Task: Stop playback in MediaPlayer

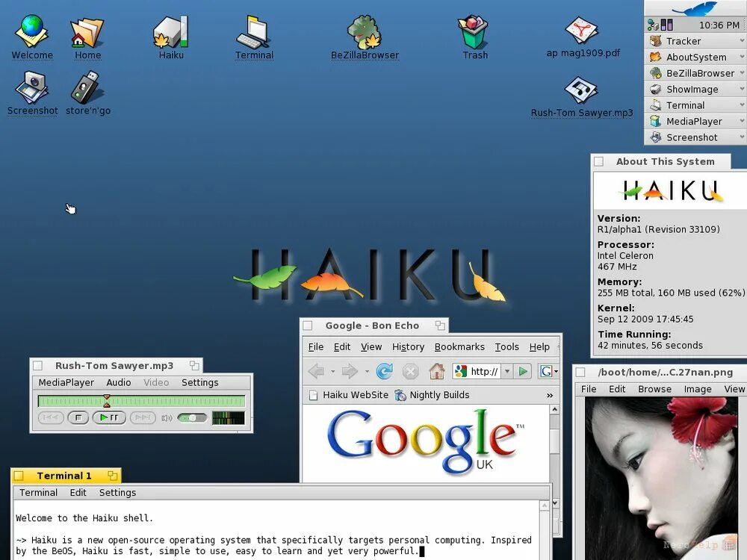Action: click(x=78, y=417)
